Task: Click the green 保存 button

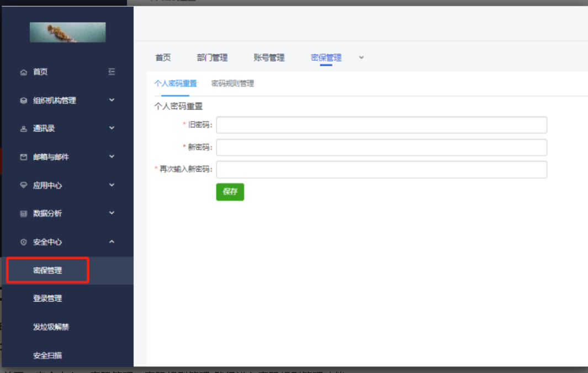Action: 230,192
